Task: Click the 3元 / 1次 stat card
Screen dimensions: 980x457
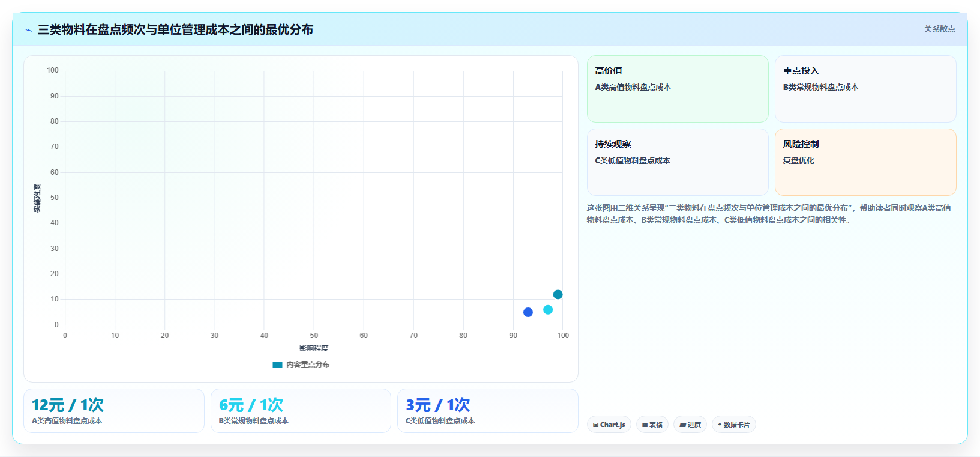Action: point(488,411)
